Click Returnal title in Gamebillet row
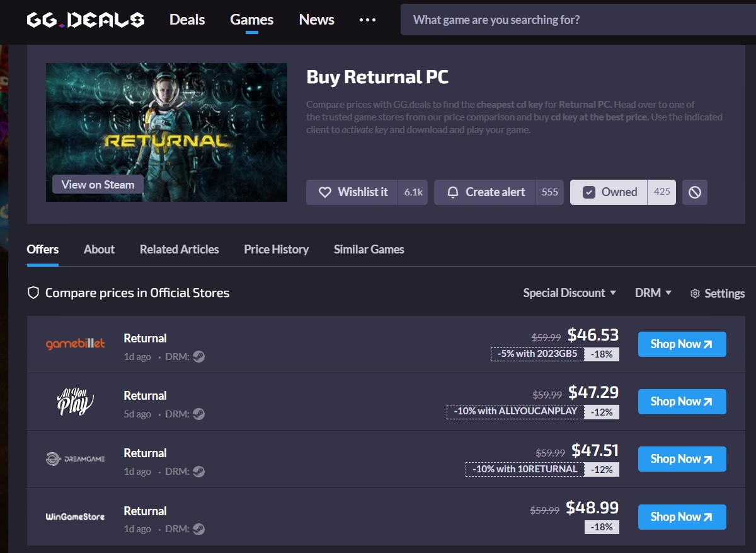756x553 pixels. [x=145, y=338]
